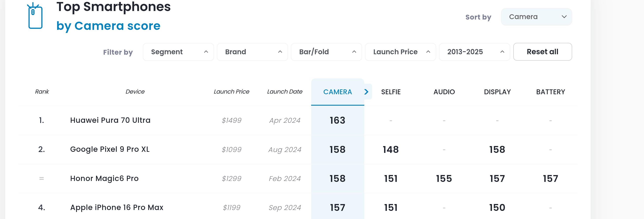Expand the Segment filter
Viewport: 644px width, 219px height.
tap(178, 52)
